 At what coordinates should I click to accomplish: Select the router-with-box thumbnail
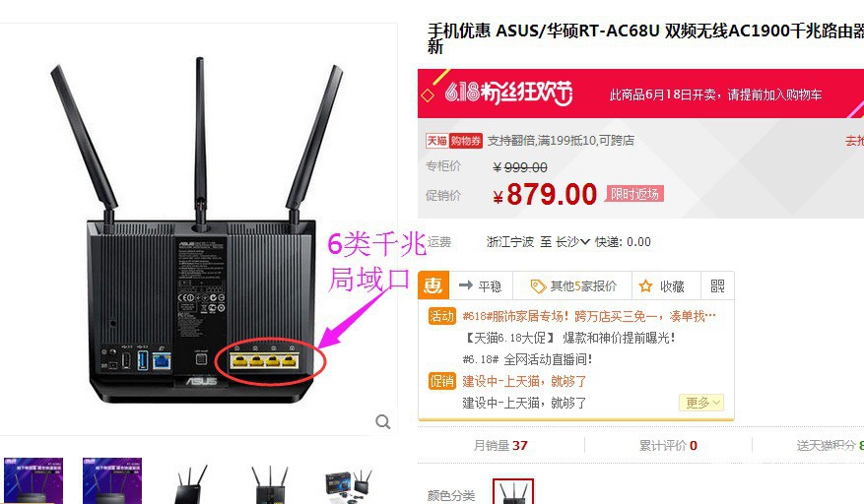click(x=349, y=484)
